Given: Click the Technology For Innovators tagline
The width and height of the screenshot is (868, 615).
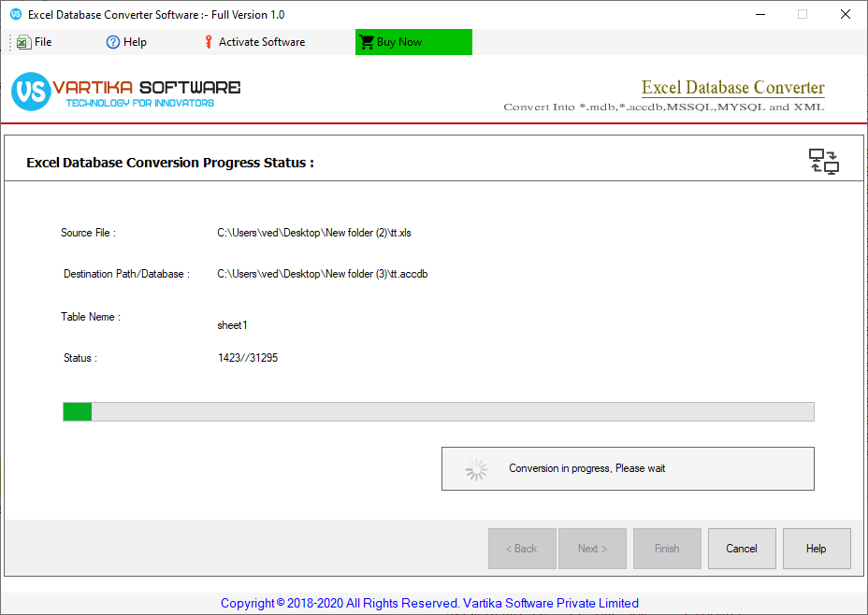Looking at the screenshot, I should pos(140,103).
